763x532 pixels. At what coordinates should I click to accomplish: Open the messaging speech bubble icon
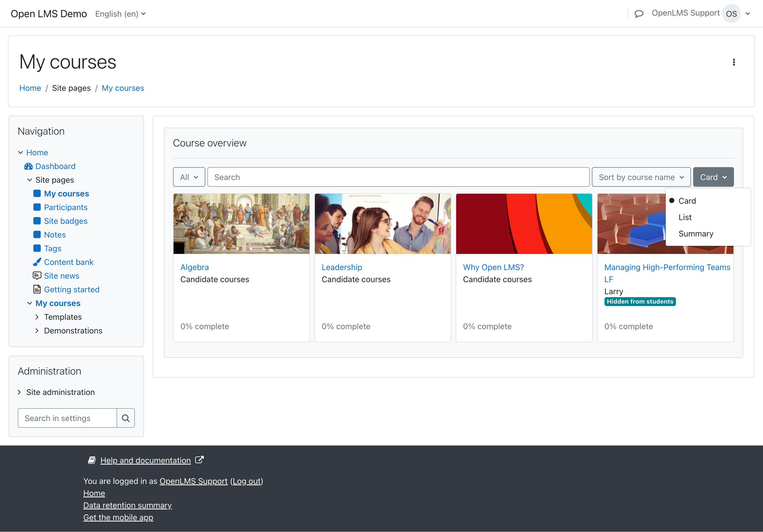coord(639,14)
